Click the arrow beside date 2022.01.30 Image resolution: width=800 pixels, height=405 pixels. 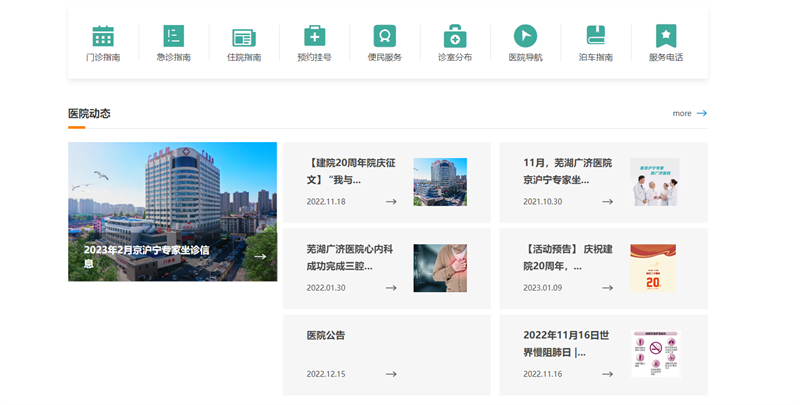pos(391,288)
